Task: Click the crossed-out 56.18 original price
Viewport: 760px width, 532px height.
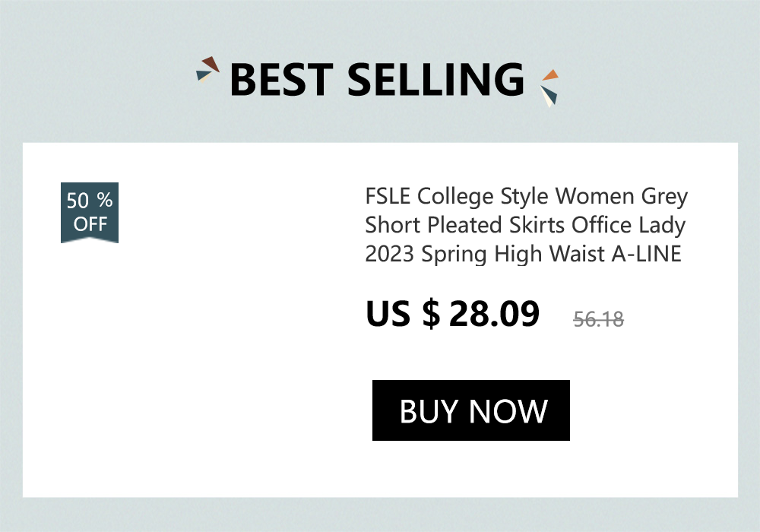Action: [598, 319]
